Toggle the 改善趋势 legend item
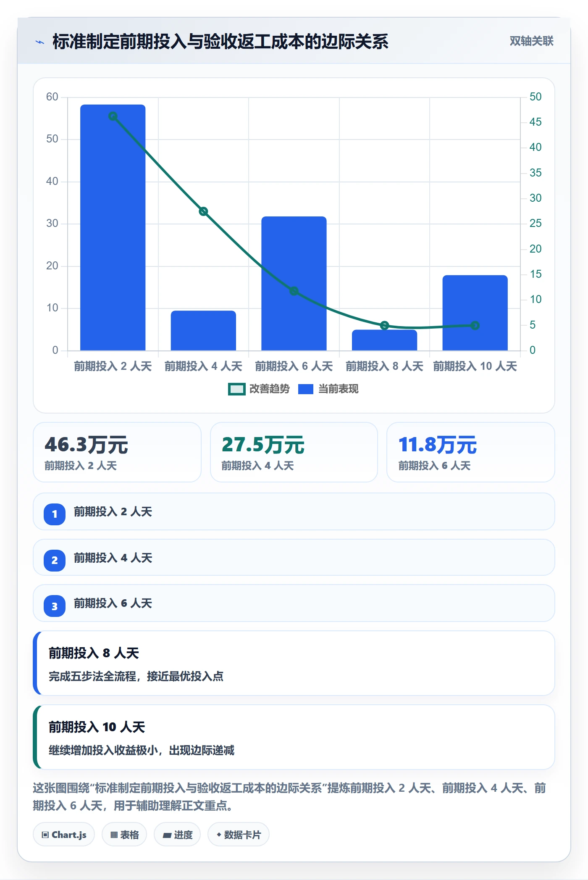 [259, 389]
